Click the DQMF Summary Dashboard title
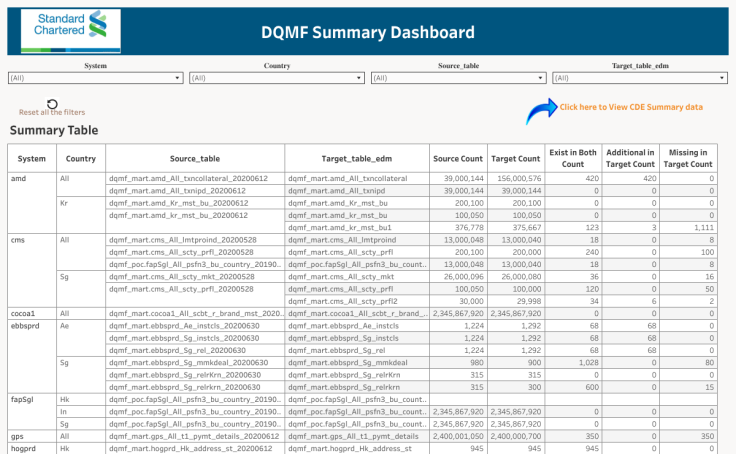 click(368, 33)
